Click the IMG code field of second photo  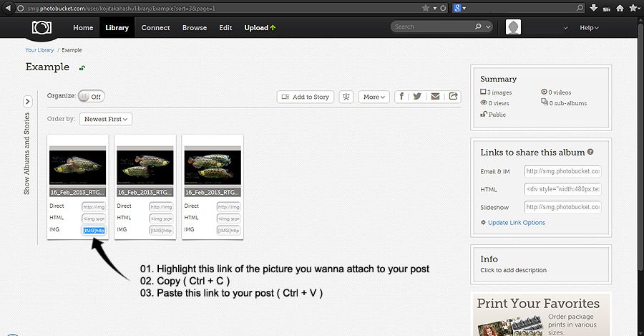click(161, 230)
